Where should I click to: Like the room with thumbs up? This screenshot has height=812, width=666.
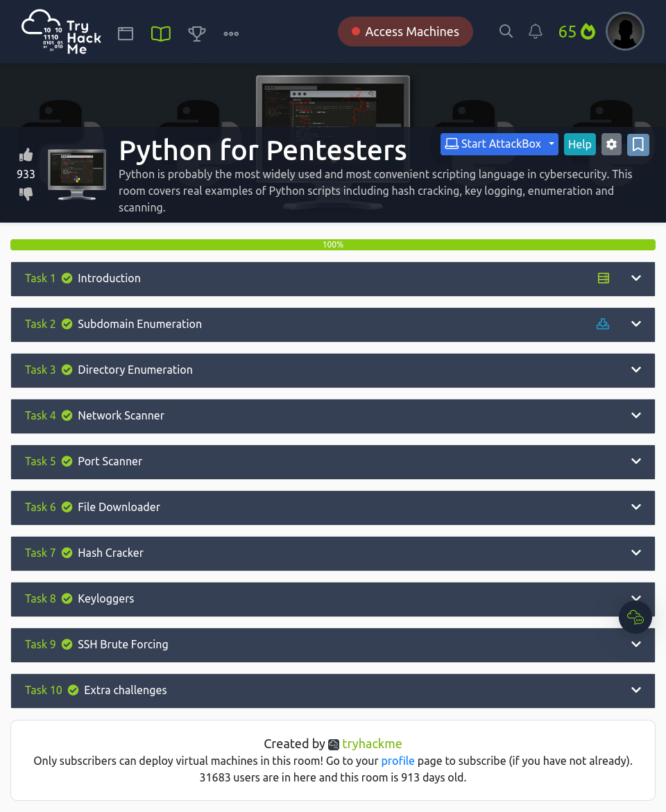(26, 155)
